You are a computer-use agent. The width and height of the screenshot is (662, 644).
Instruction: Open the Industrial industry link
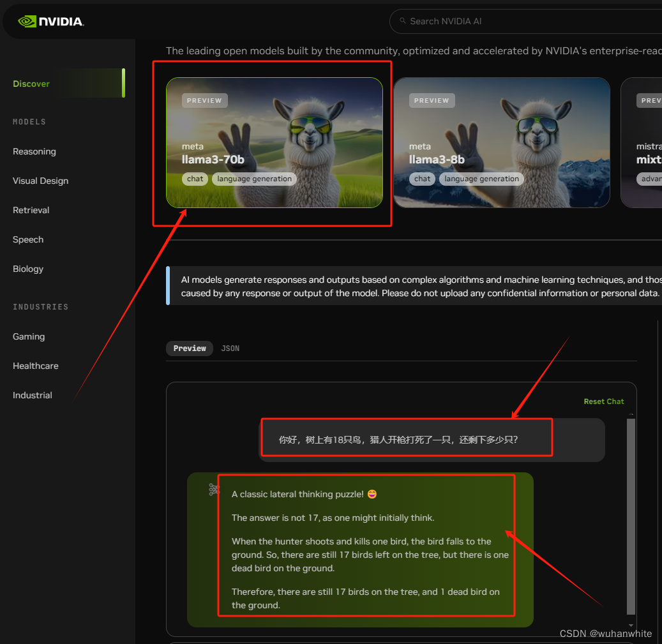click(33, 395)
